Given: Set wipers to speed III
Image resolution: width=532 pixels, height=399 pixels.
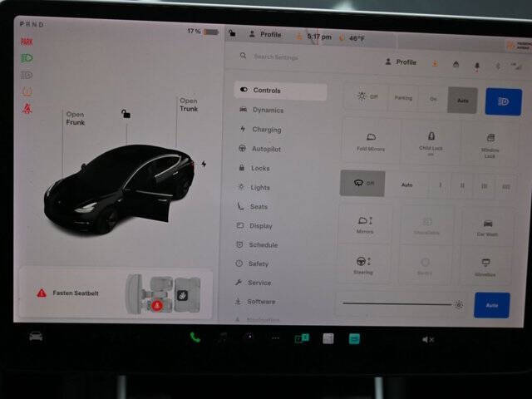Looking at the screenshot, I should (484, 186).
